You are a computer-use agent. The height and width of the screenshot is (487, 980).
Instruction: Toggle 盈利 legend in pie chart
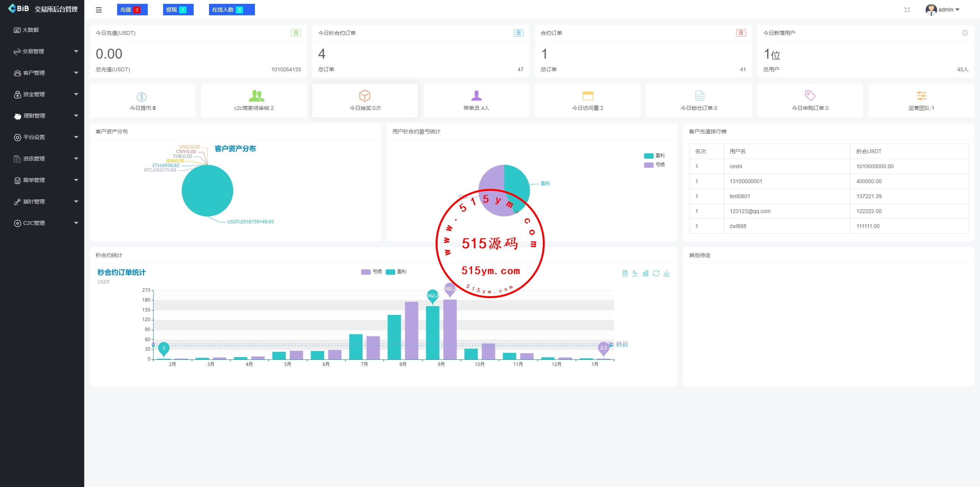[654, 156]
